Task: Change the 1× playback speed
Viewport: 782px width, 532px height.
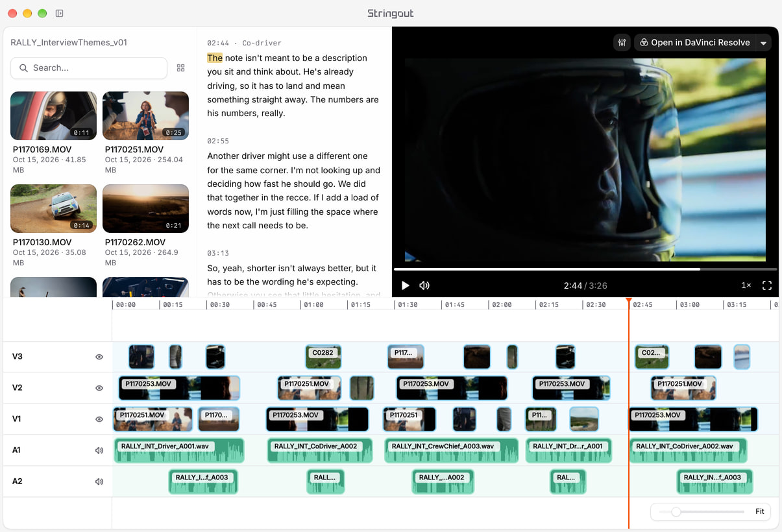Action: pos(746,285)
